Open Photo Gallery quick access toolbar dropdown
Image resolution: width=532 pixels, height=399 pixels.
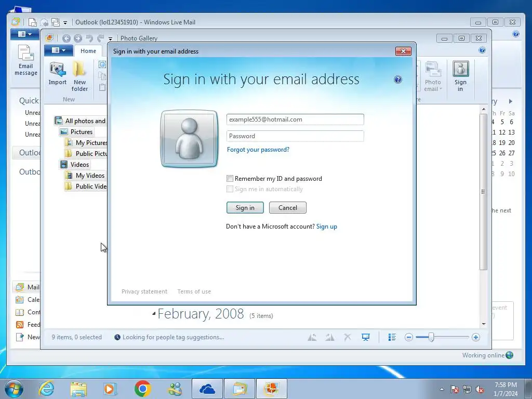tap(110, 38)
